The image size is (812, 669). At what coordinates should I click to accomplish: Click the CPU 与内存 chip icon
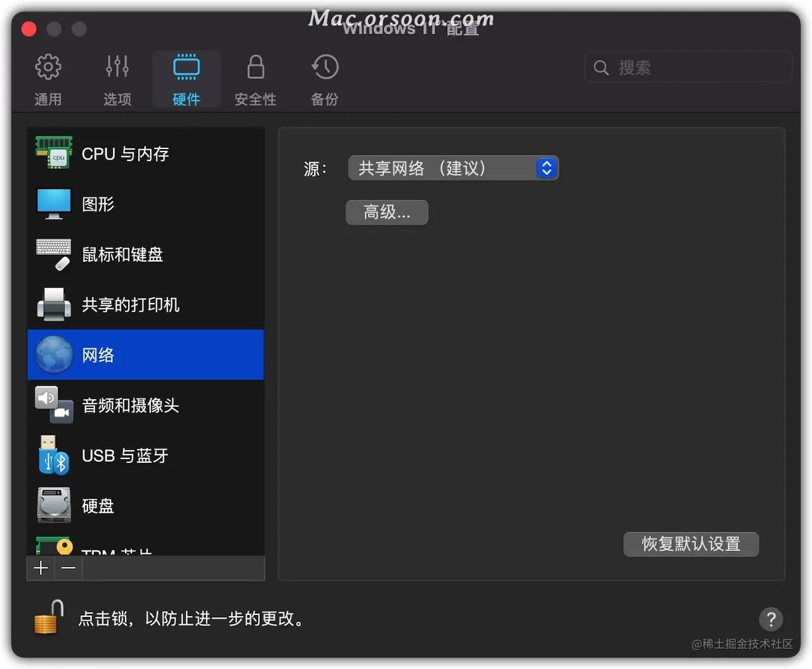click(x=54, y=153)
